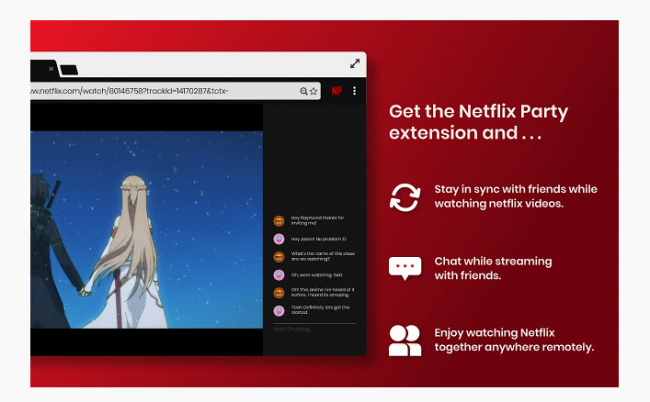Click the chat bubble icon
Viewport: 650px width, 402px height.
coord(404,268)
